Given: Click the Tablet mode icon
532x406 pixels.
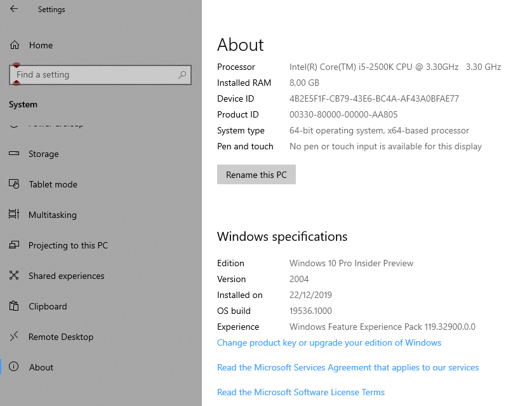Looking at the screenshot, I should click(x=14, y=184).
